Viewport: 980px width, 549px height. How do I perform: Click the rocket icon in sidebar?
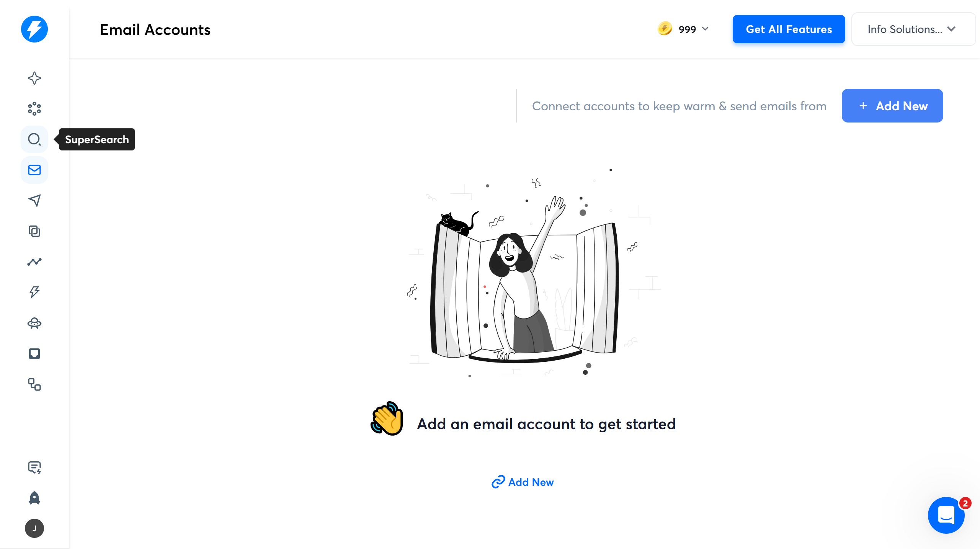34,498
